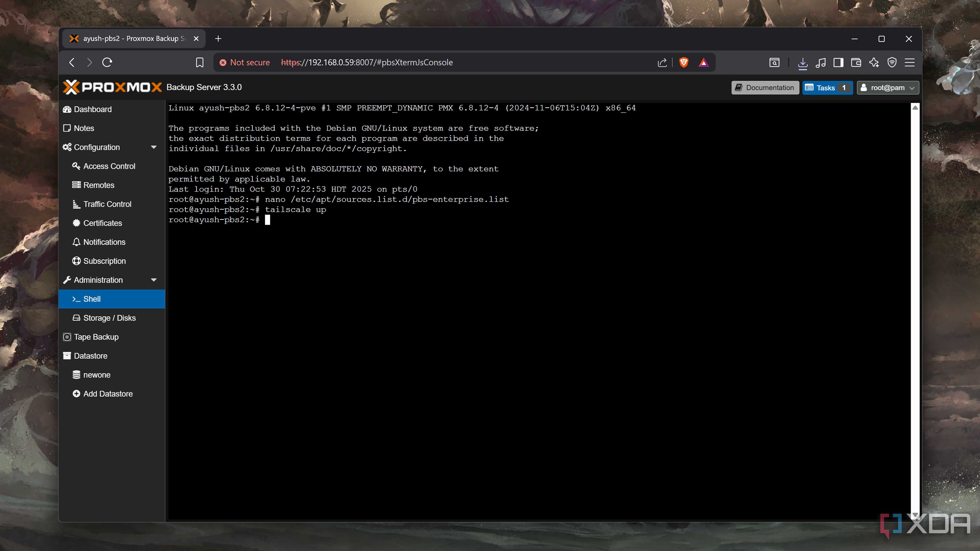Viewport: 980px width, 551px height.
Task: Reload the Proxmox page
Action: pos(107,62)
